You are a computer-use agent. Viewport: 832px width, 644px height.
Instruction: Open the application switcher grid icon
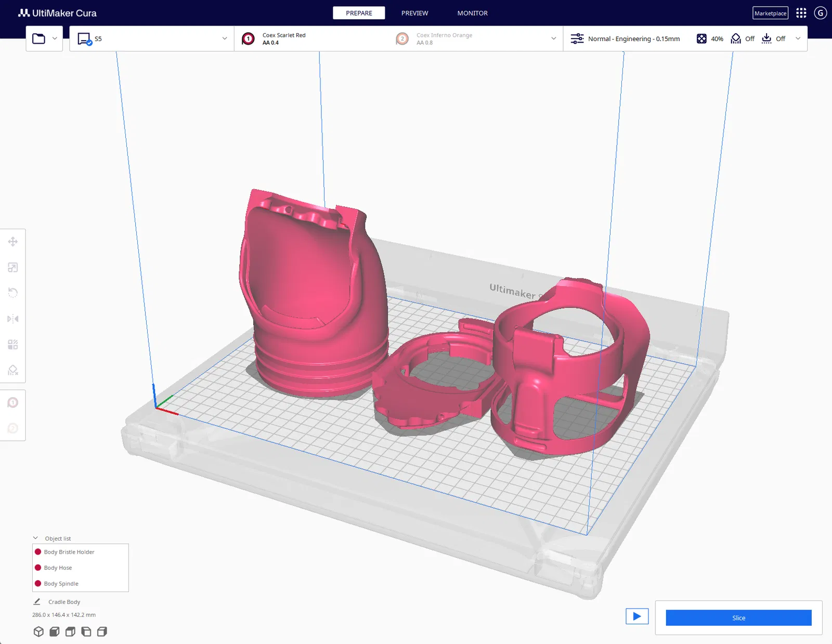801,13
